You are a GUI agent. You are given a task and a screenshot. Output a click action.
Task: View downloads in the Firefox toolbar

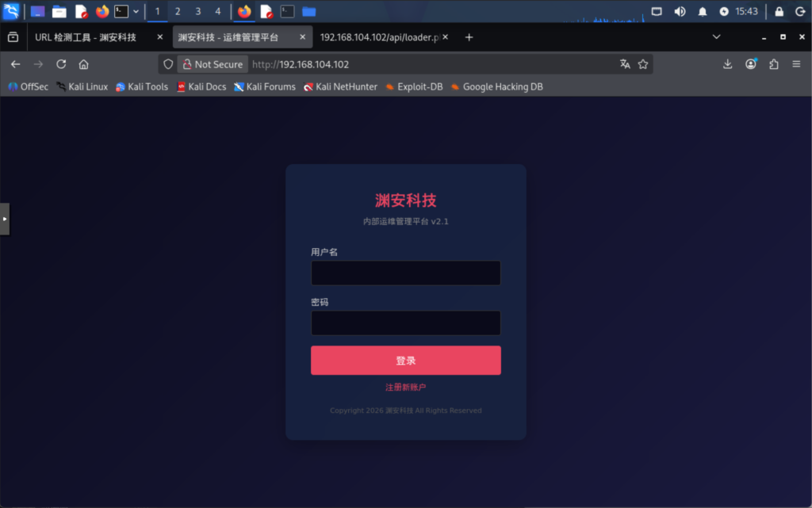pyautogui.click(x=727, y=64)
